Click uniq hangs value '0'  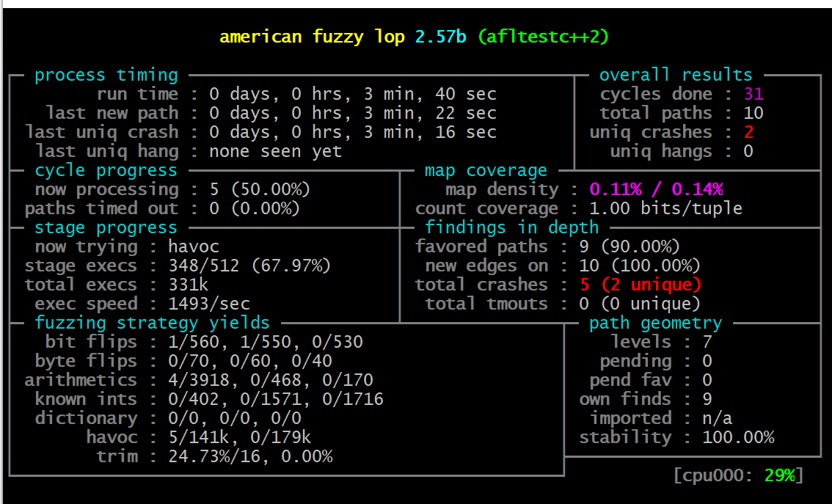click(x=748, y=152)
